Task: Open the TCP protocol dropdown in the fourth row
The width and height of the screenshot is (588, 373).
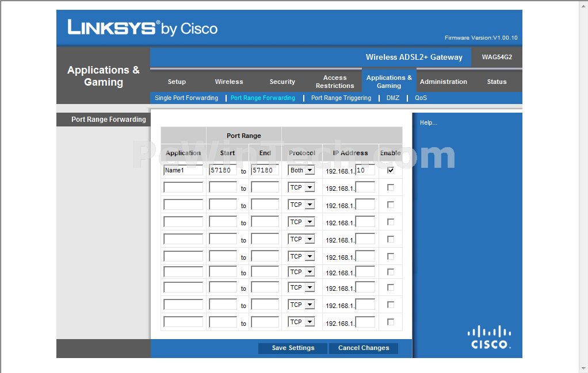Action: point(301,222)
